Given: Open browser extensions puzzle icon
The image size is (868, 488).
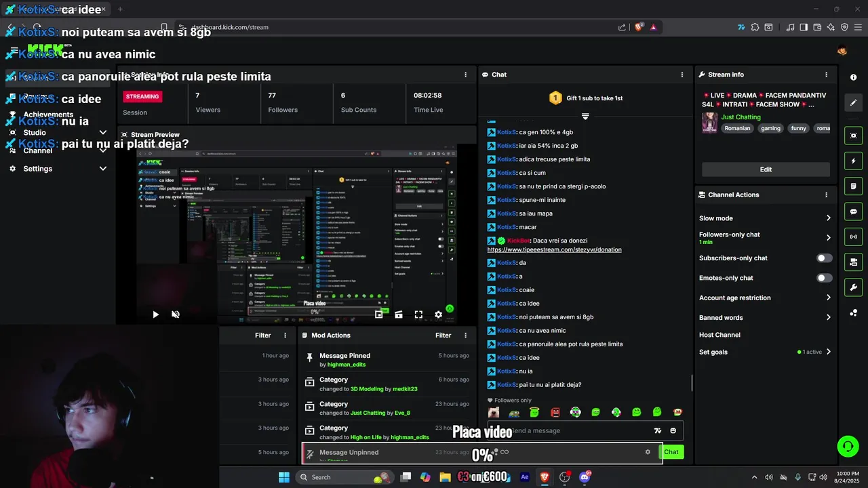Looking at the screenshot, I should (x=755, y=27).
